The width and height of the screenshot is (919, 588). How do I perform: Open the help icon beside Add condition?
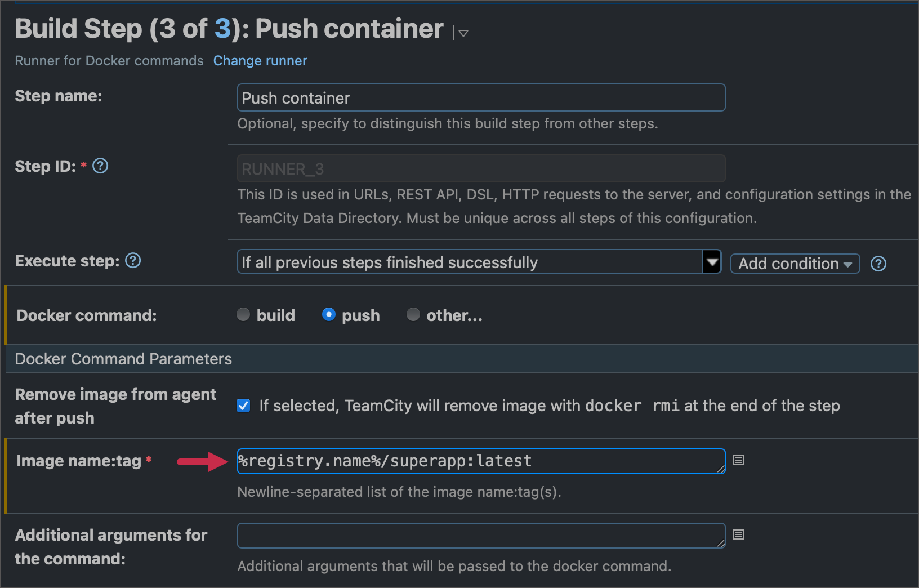(x=878, y=263)
